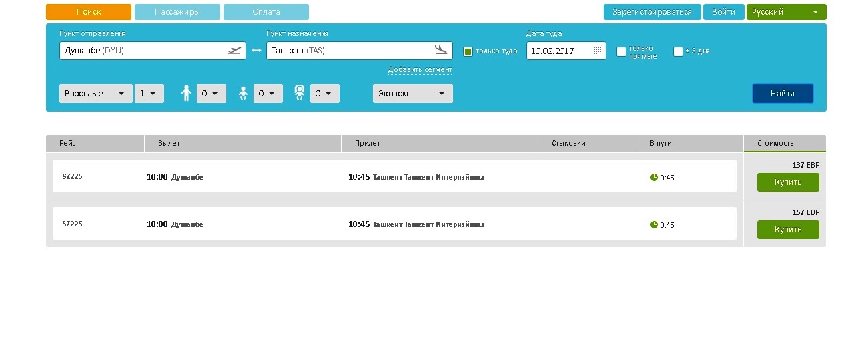Open the 'Взрослые' passenger type dropdown
This screenshot has height=360, width=868.
(96, 94)
